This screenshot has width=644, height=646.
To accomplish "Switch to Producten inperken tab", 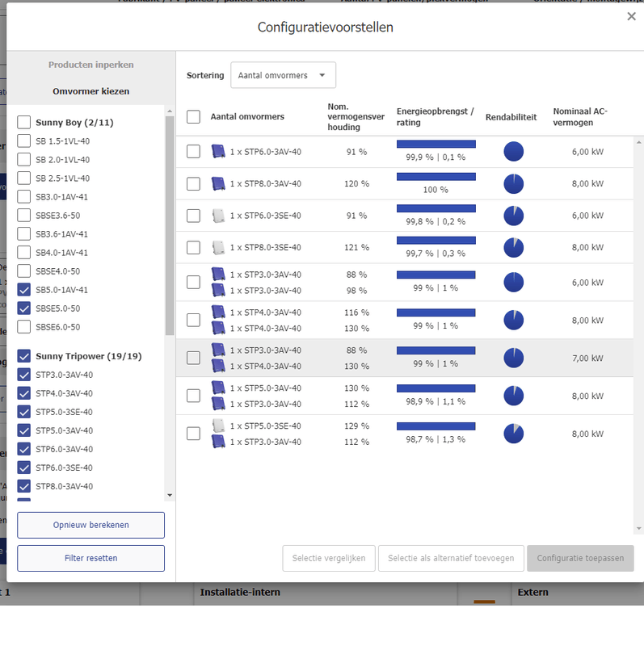I will [x=90, y=65].
